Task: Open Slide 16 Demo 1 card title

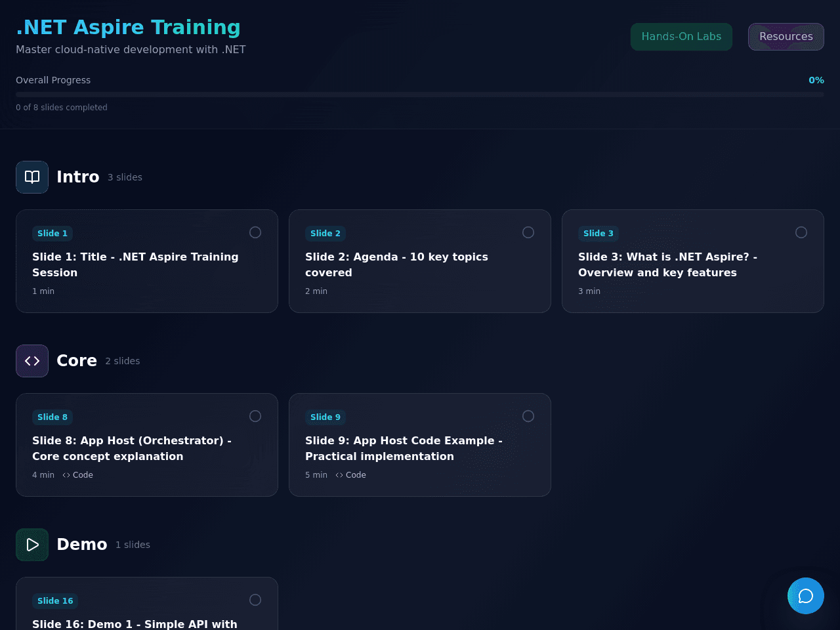Action: [x=135, y=624]
